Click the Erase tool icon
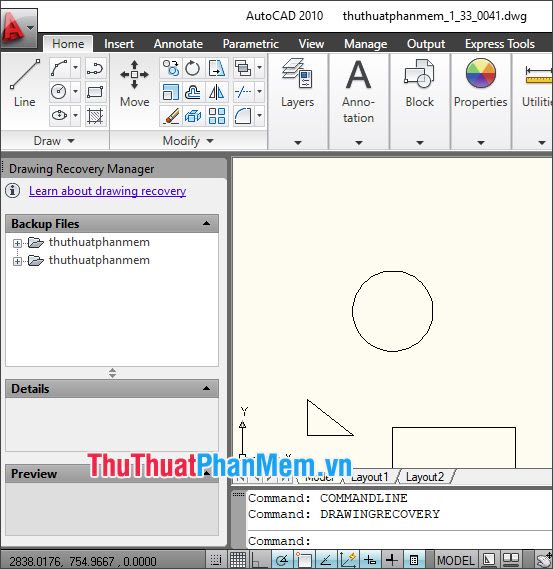The height and width of the screenshot is (569, 553). pos(171,116)
